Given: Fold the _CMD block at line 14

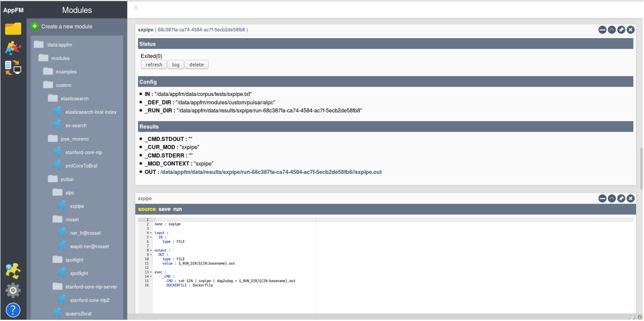Looking at the screenshot, I should coord(151,276).
